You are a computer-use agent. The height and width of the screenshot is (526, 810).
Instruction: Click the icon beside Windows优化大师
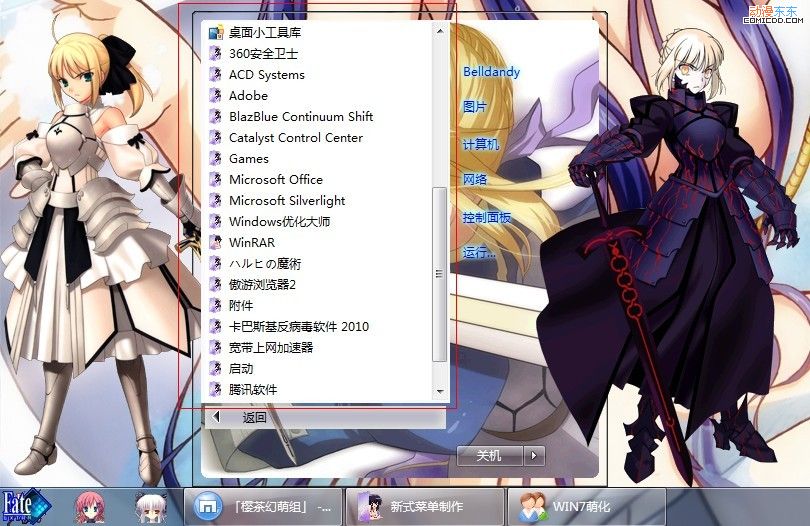pos(215,221)
